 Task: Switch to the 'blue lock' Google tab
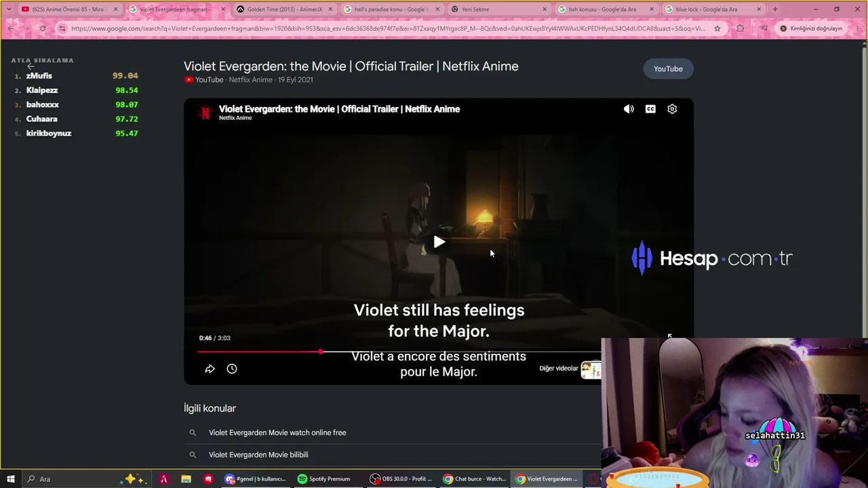(713, 9)
